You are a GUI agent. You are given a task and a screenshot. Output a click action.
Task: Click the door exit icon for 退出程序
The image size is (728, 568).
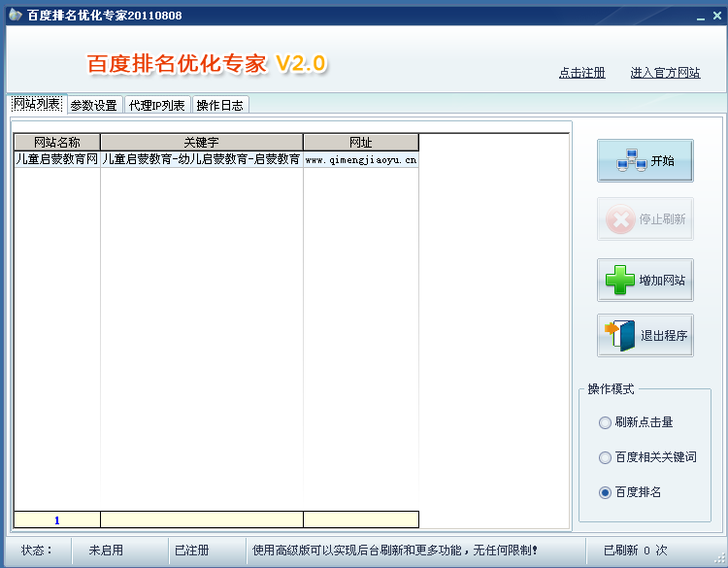tap(620, 335)
